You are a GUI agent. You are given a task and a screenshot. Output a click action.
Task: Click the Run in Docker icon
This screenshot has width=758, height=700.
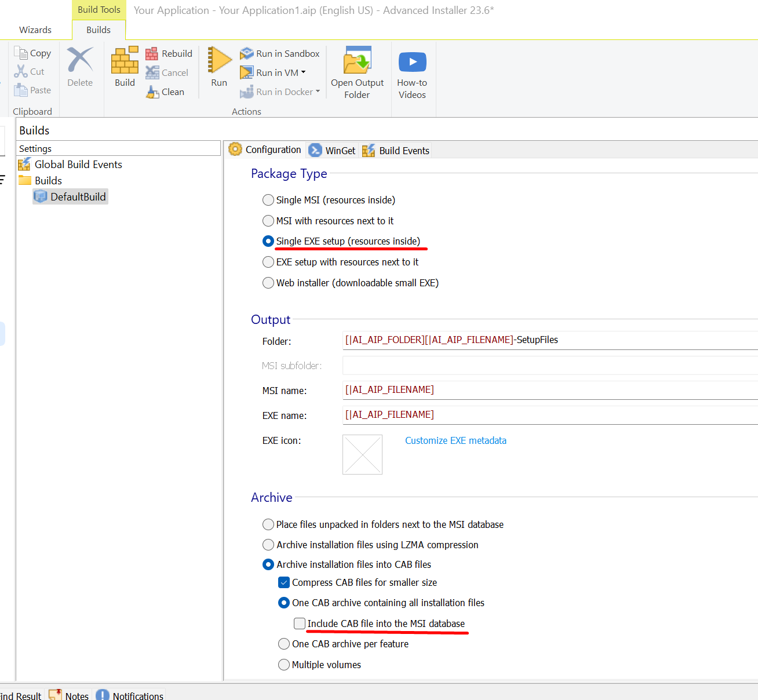[x=247, y=92]
